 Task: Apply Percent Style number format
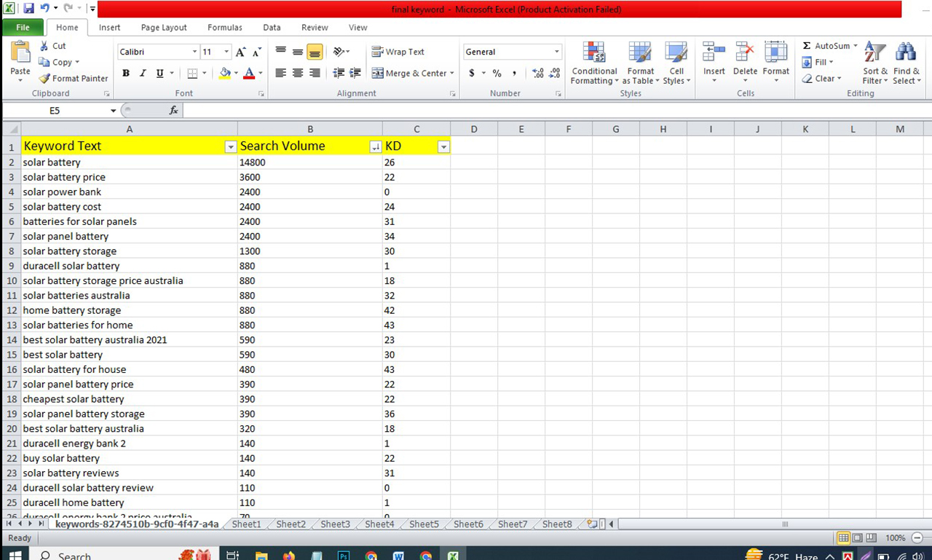tap(497, 74)
